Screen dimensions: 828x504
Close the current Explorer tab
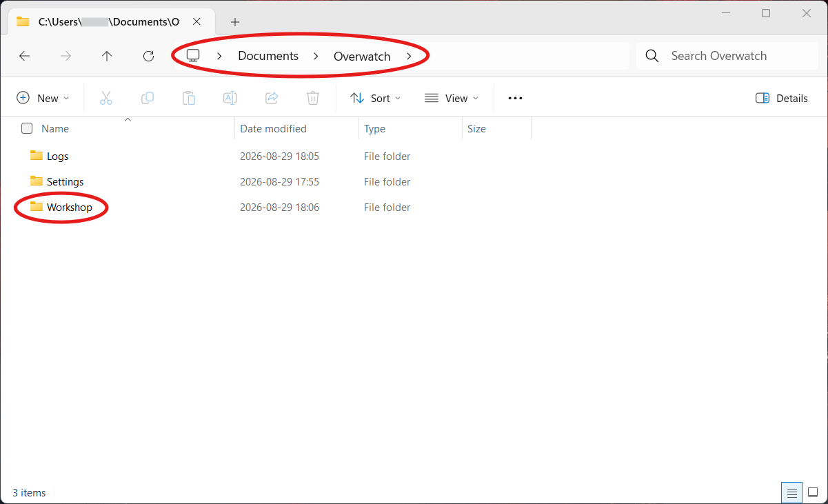click(196, 21)
